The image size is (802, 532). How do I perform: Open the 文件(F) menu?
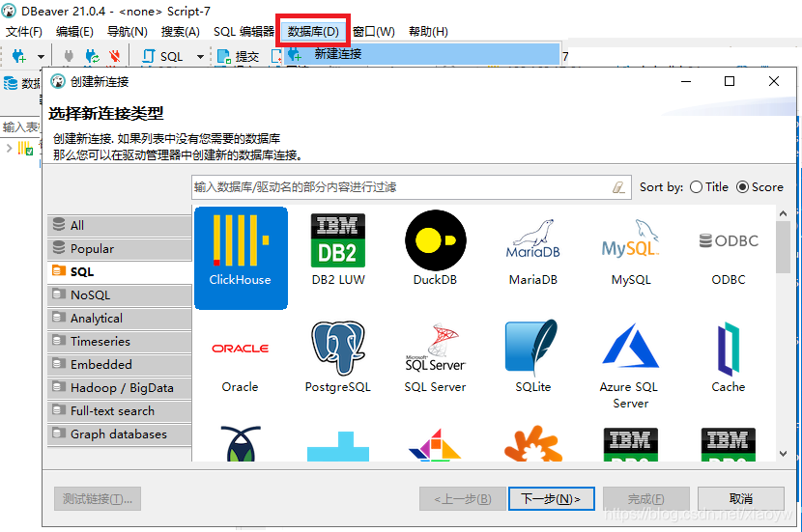24,32
